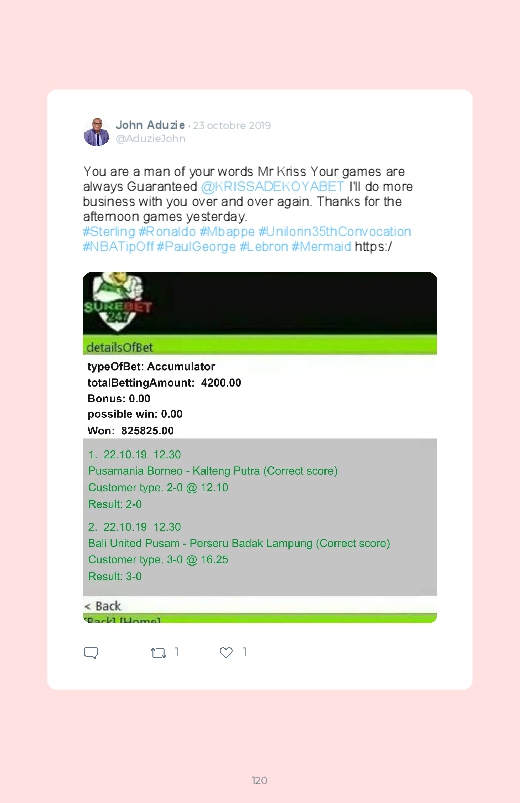Open the #Unilorin35thConvocation hashtag

coord(335,231)
